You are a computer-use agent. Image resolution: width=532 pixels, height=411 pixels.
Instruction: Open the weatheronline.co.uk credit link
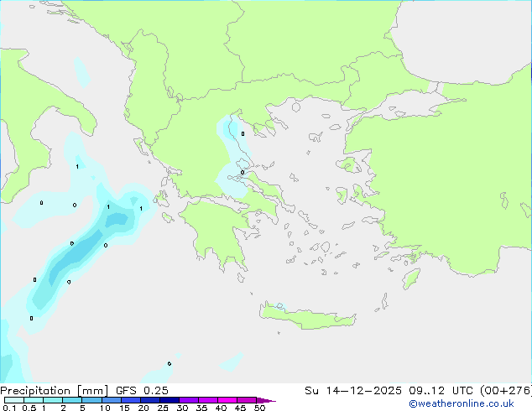(462, 403)
